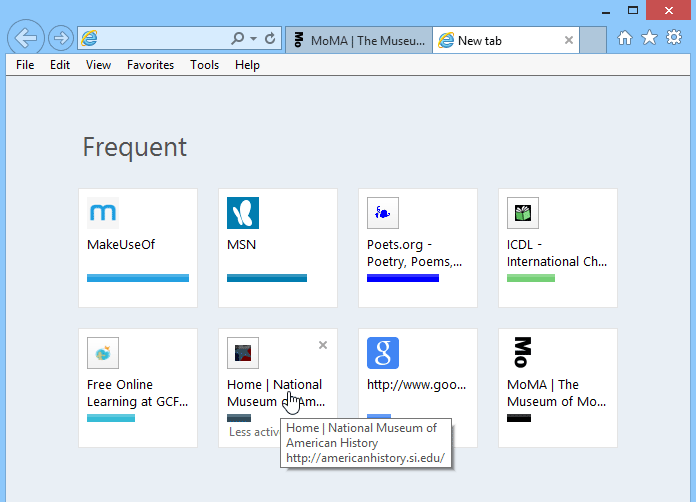This screenshot has width=696, height=502.
Task: Open the View menu
Action: coord(98,65)
